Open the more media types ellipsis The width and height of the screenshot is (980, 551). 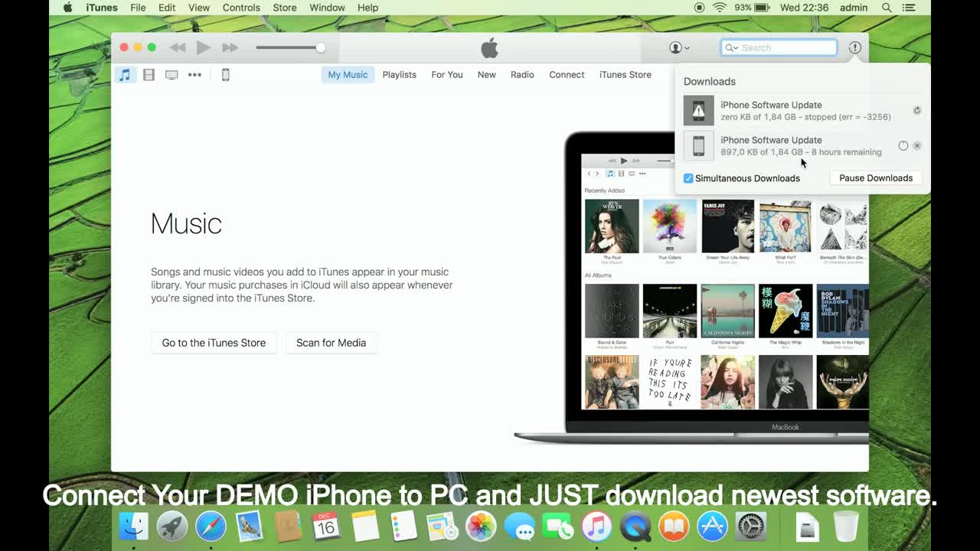(x=194, y=74)
